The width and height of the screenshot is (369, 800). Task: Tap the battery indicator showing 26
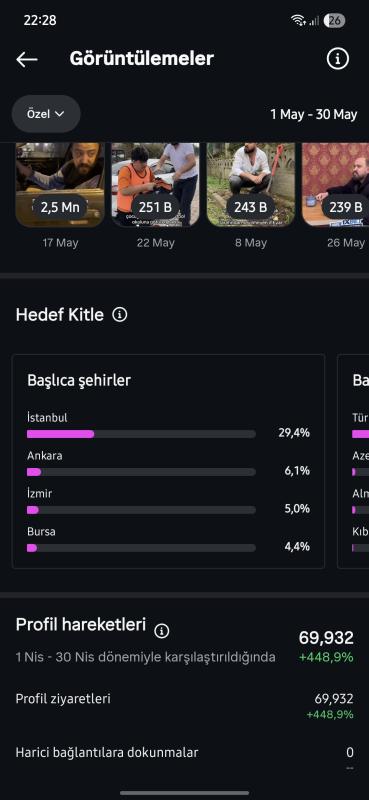point(335,20)
